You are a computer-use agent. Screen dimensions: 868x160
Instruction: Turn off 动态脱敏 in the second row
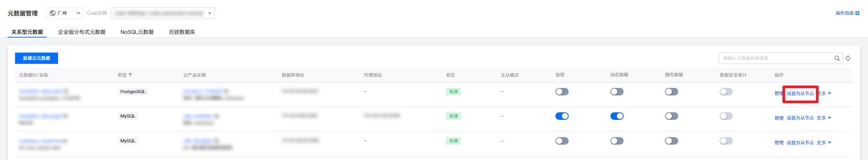click(x=617, y=116)
